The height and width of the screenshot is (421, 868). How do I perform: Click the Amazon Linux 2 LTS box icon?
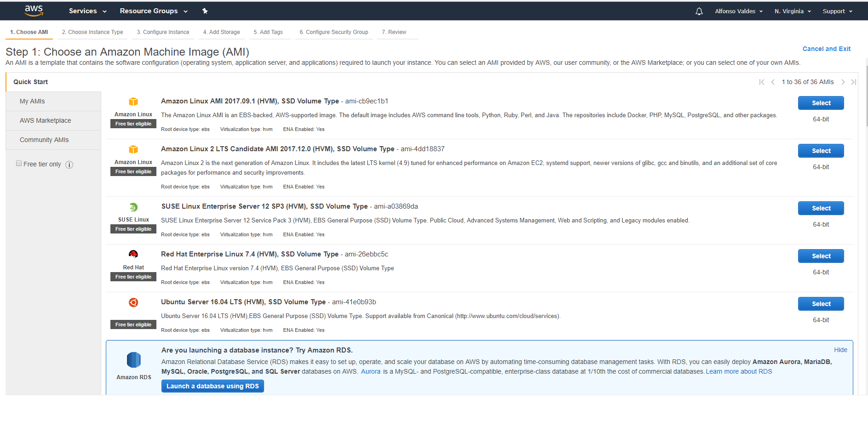point(133,149)
